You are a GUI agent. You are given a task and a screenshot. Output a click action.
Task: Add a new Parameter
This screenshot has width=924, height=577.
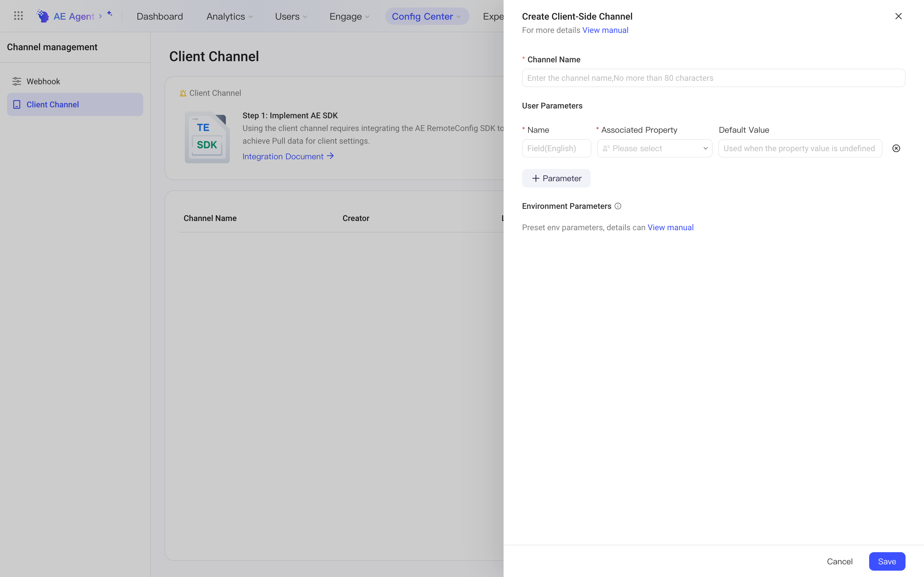click(556, 178)
